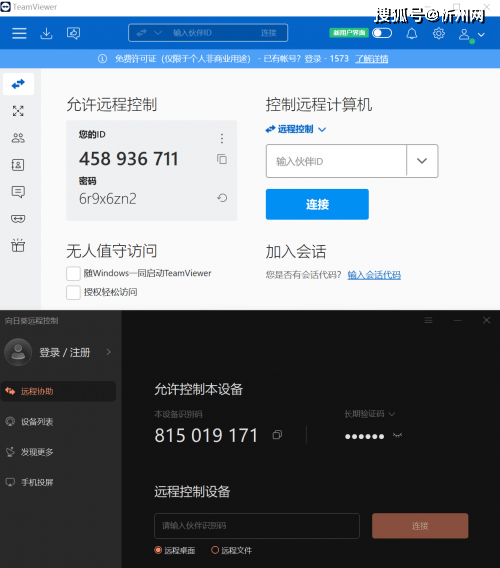Open the chat sidebar icon

click(18, 192)
